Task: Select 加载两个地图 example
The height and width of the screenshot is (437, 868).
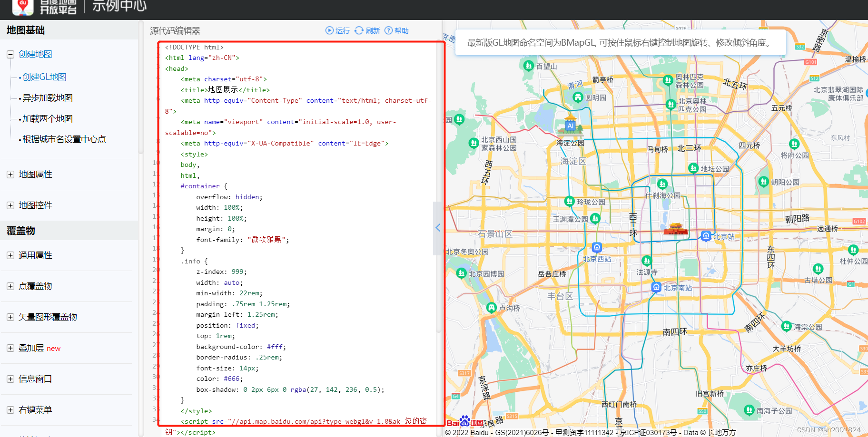Action: pos(48,119)
